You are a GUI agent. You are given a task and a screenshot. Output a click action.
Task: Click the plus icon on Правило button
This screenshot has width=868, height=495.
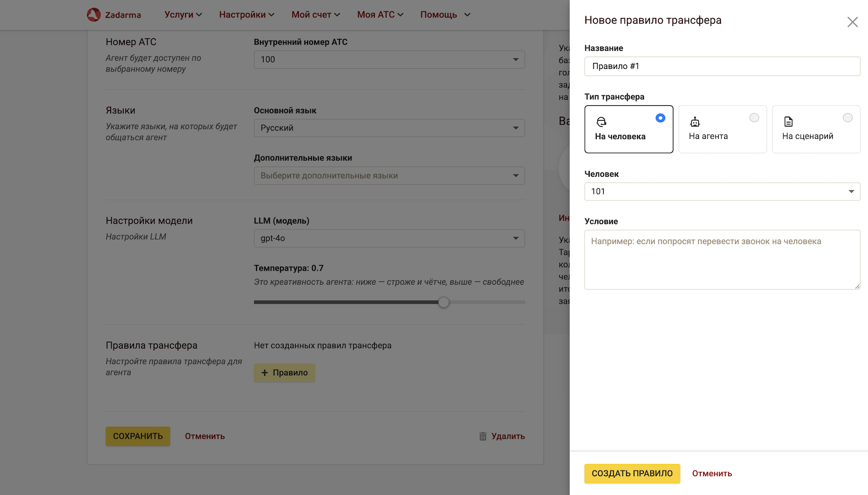(x=265, y=373)
